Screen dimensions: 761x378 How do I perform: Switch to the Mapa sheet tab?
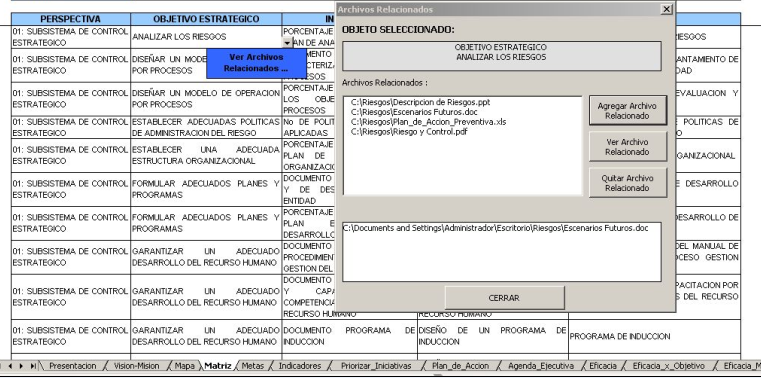[x=184, y=366]
